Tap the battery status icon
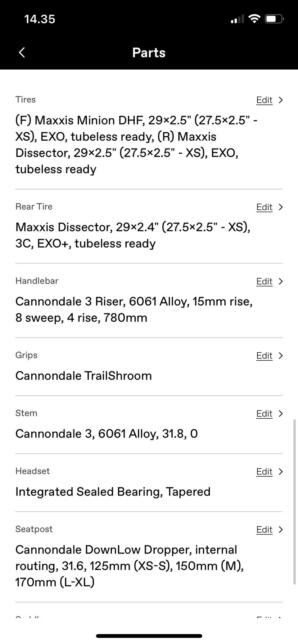This screenshot has width=298, height=644. [274, 19]
